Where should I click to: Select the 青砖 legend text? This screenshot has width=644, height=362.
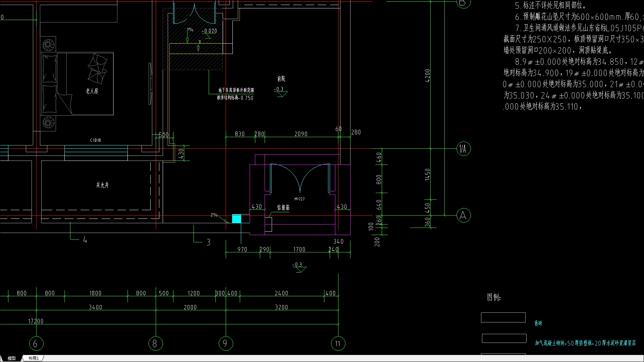coord(538,323)
